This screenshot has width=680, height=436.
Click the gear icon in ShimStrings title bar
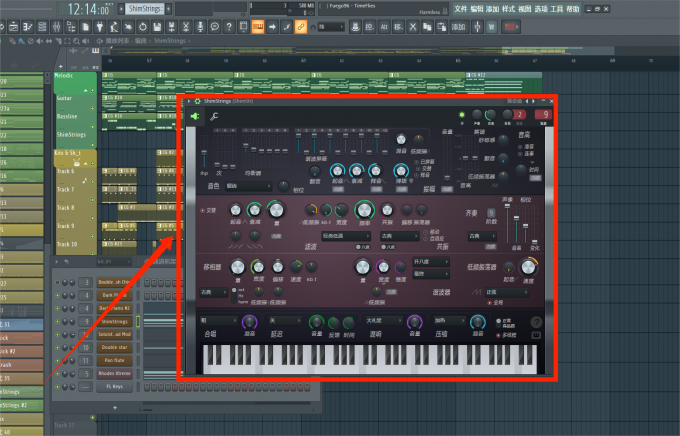pyautogui.click(x=197, y=101)
